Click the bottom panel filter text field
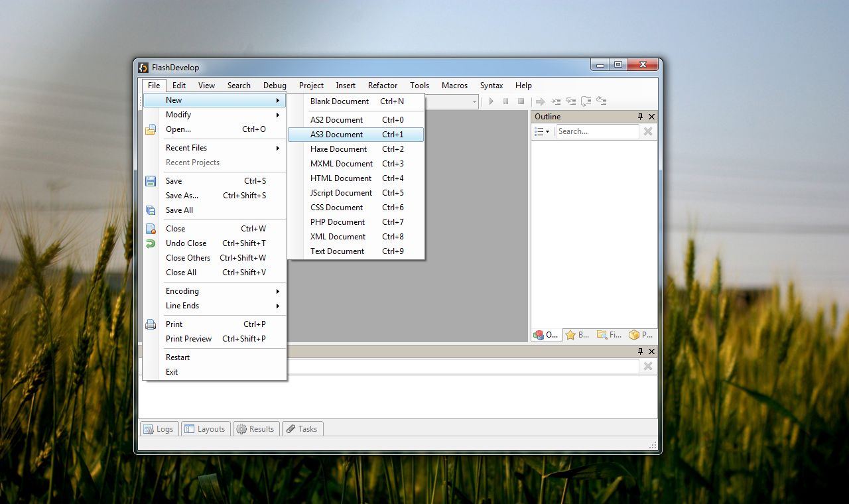 (463, 366)
